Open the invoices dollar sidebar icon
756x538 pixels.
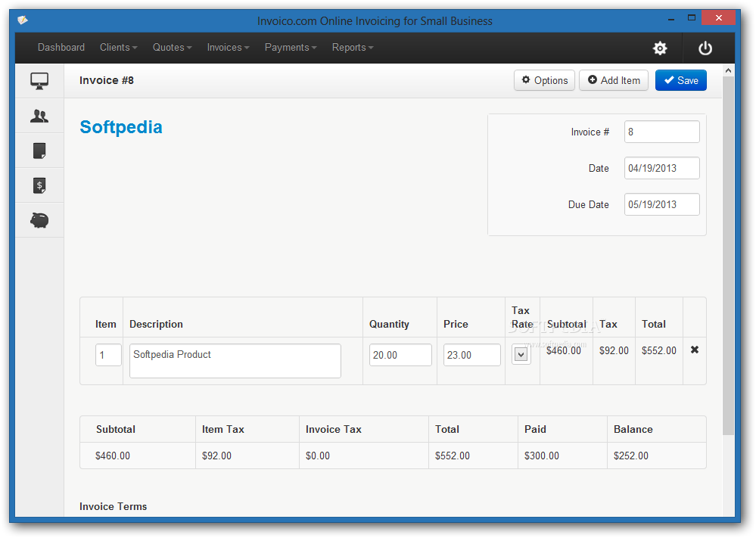coord(39,185)
